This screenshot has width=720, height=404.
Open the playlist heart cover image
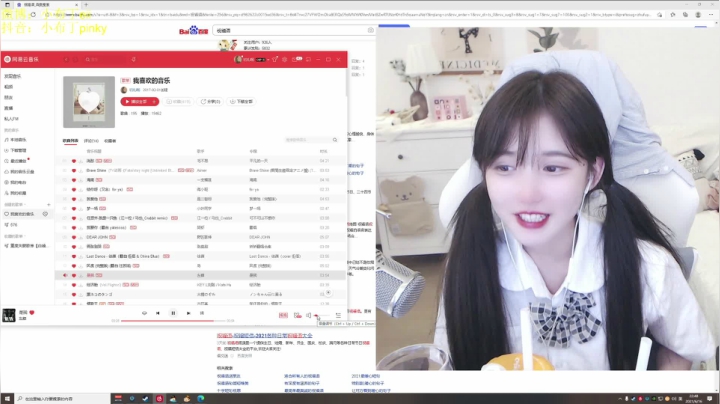89,102
